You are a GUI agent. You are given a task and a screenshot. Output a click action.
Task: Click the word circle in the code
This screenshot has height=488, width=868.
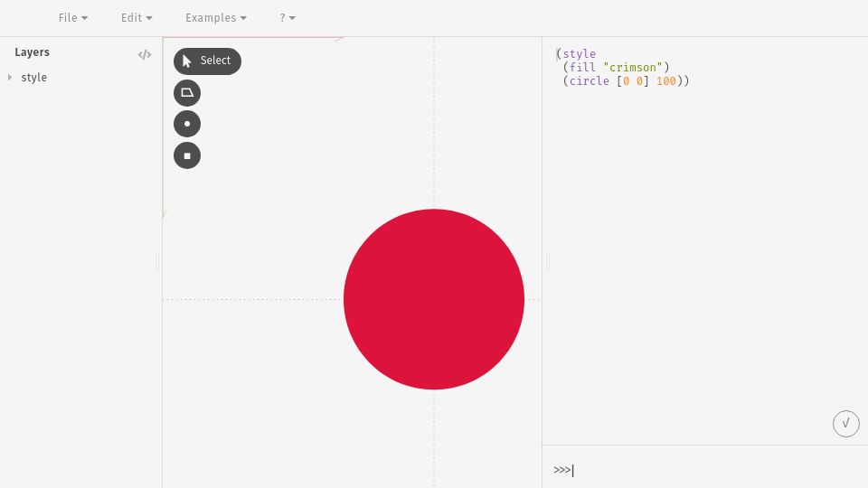590,81
